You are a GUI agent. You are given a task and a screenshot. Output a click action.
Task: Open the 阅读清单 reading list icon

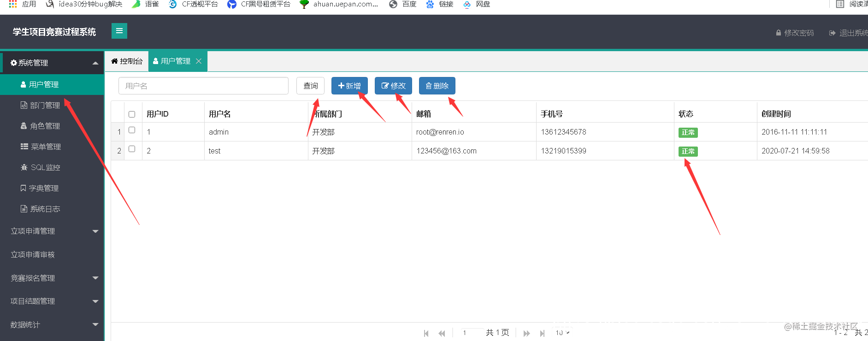[840, 4]
